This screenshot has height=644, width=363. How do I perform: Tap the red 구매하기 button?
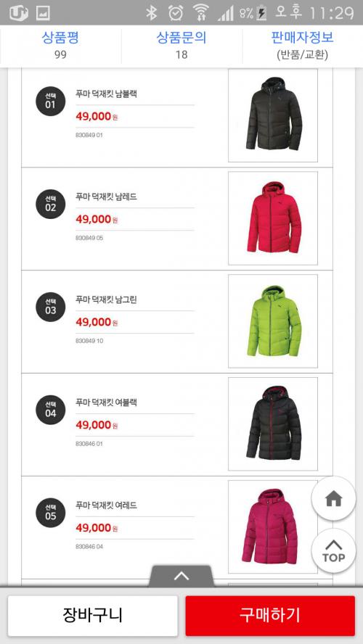click(270, 616)
